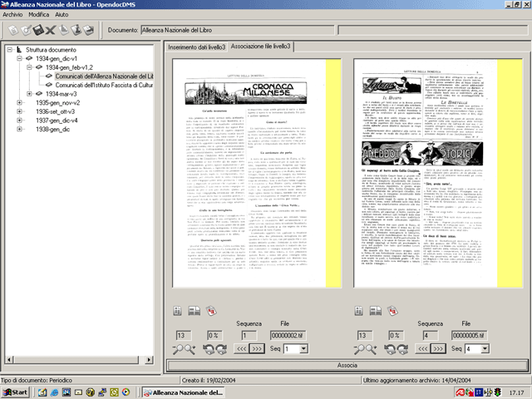The image size is (532, 399).
Task: Click the left Sequenza field
Action: click(x=249, y=336)
